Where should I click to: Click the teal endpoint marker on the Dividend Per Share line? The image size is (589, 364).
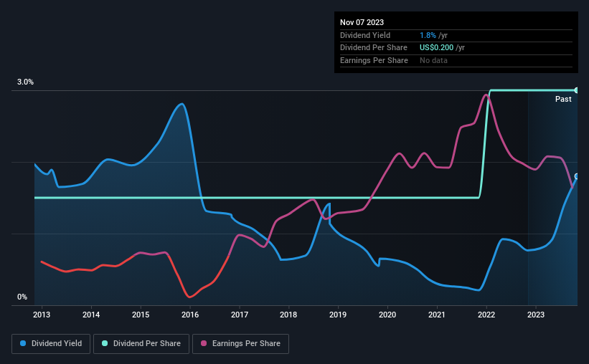tap(577, 90)
